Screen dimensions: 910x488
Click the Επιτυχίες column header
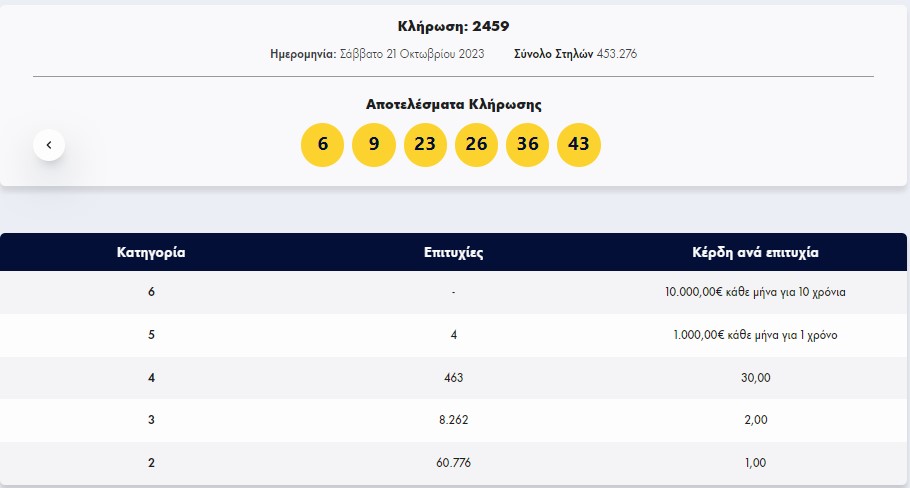click(454, 252)
